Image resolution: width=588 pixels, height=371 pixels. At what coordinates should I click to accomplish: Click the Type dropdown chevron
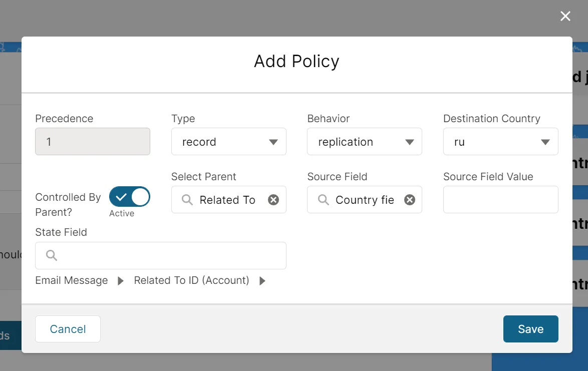pos(273,142)
